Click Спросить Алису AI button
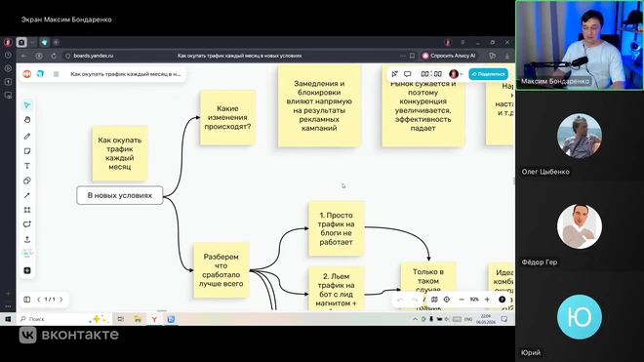 point(449,56)
